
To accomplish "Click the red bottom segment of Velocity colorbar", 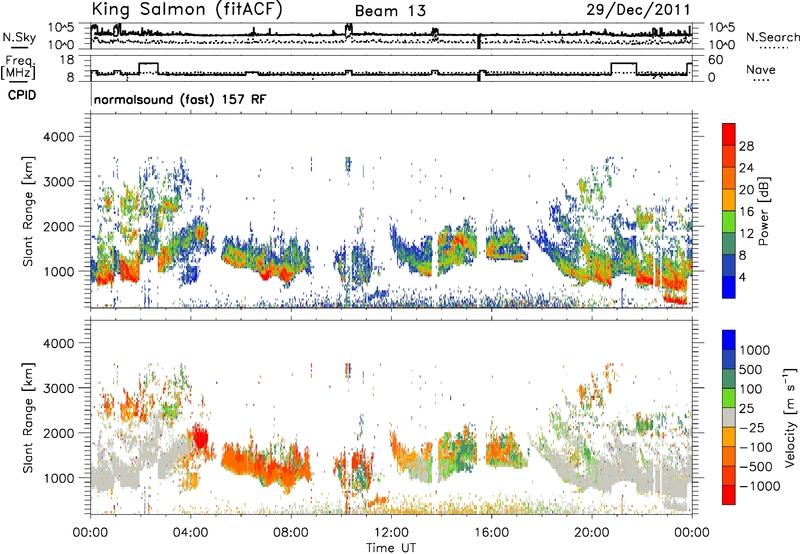I will point(729,495).
